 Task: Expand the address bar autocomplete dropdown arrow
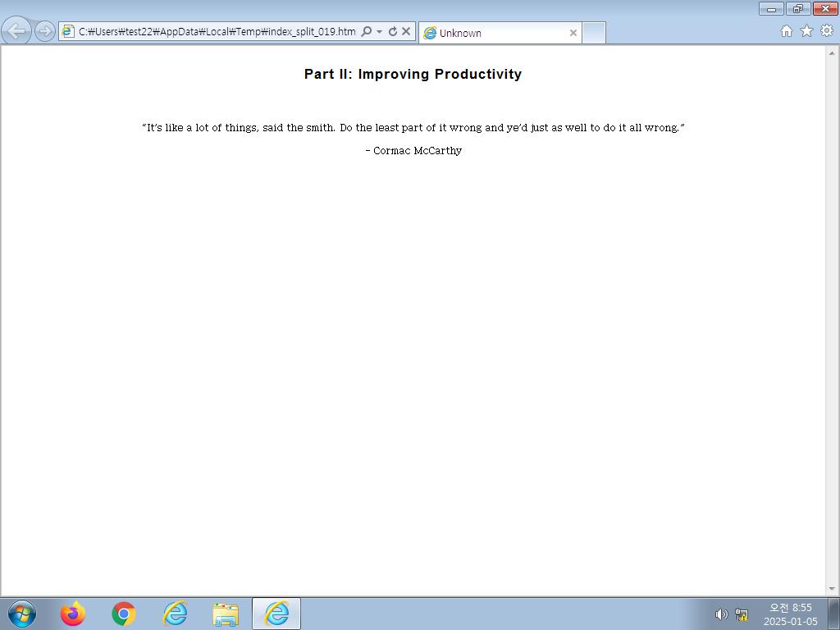point(379,32)
